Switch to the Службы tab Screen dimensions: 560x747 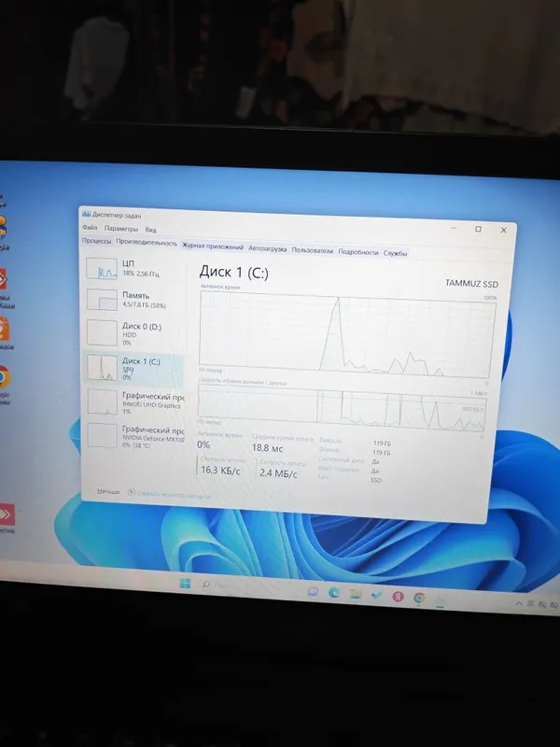pyautogui.click(x=395, y=253)
